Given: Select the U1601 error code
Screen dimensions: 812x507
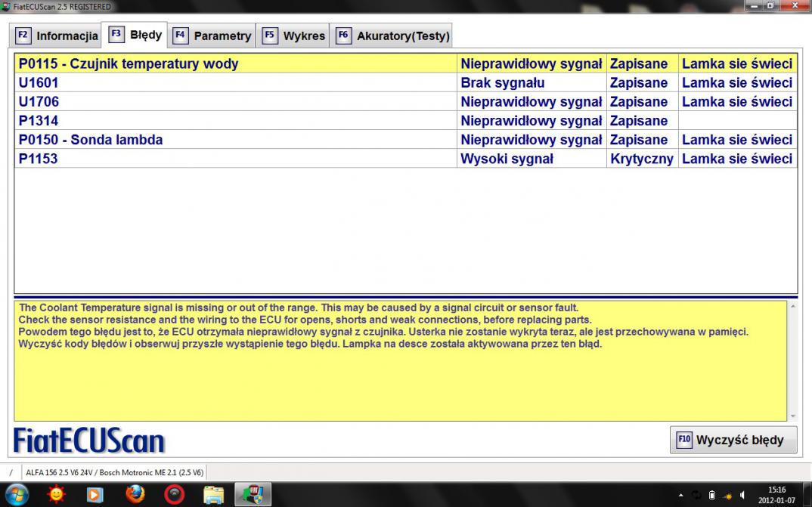Looking at the screenshot, I should pyautogui.click(x=39, y=83).
